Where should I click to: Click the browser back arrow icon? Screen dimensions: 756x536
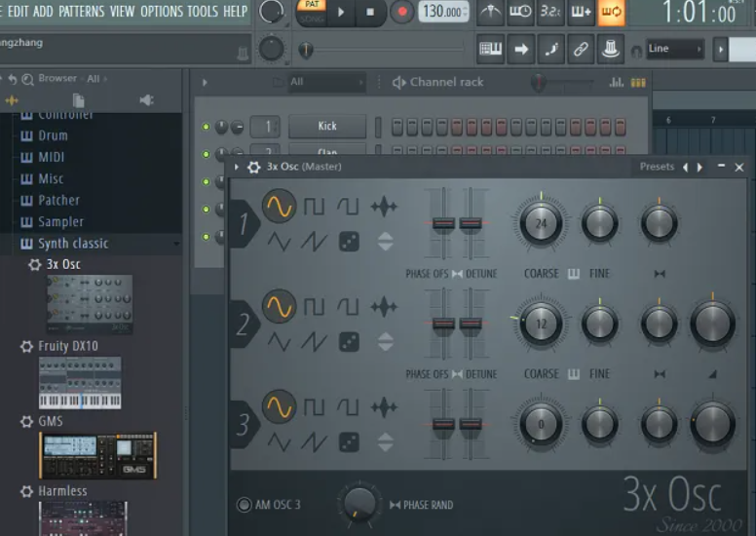(x=13, y=79)
